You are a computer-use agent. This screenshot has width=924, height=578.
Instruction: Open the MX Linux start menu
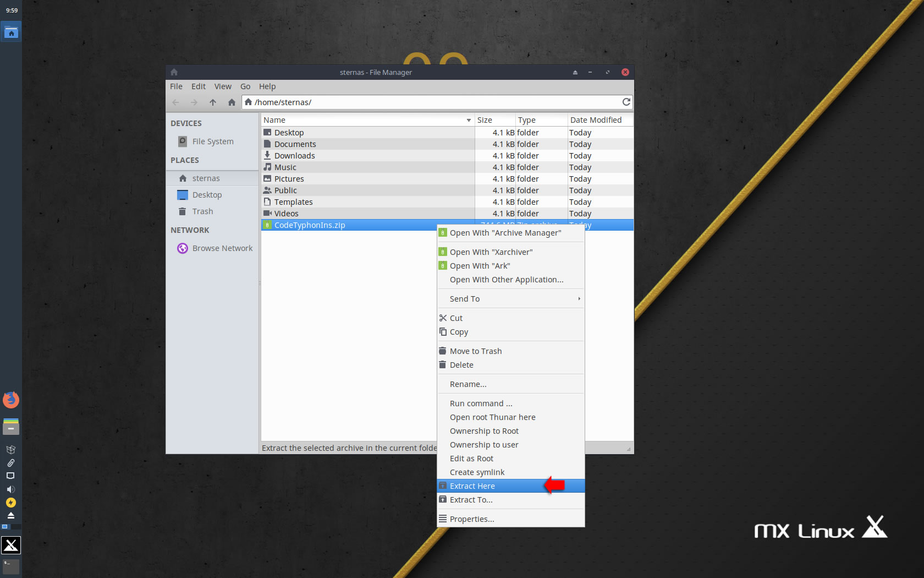pyautogui.click(x=11, y=546)
